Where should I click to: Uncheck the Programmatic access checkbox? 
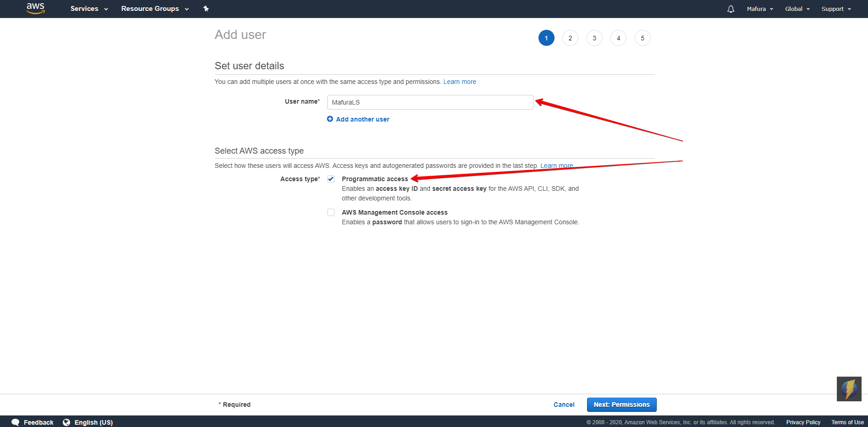click(x=331, y=179)
